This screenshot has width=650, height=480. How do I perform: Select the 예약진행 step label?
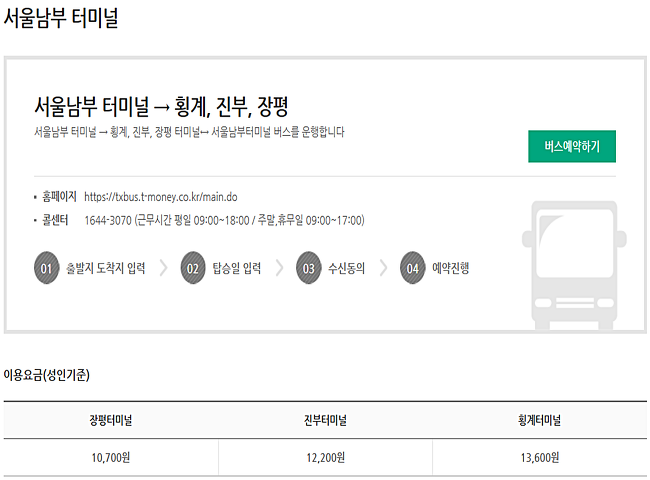[451, 268]
